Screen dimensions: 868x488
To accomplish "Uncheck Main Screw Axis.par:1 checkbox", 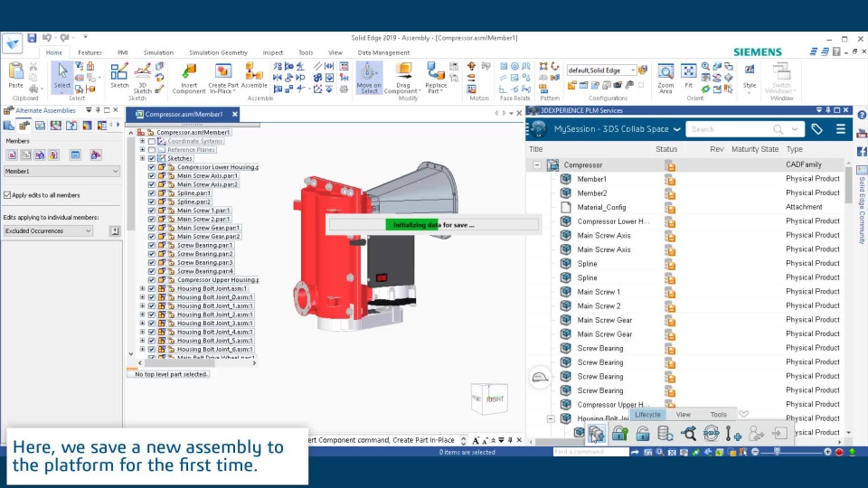I will click(152, 175).
